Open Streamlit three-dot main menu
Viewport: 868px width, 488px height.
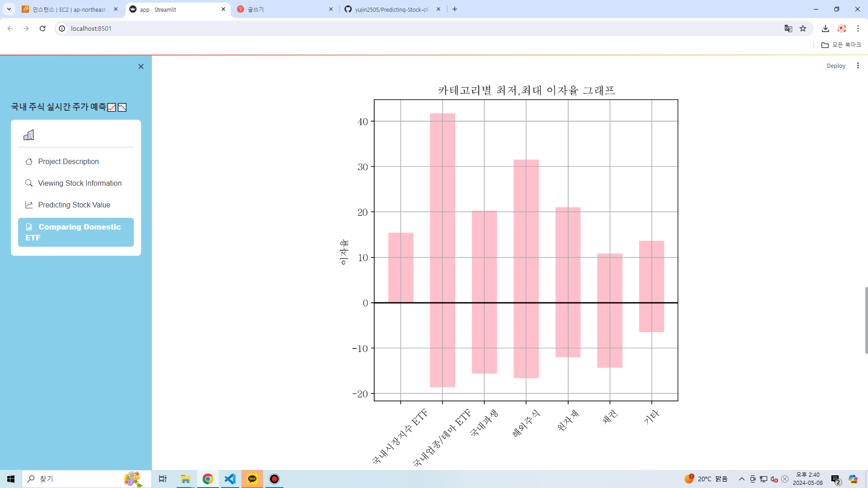(x=858, y=66)
